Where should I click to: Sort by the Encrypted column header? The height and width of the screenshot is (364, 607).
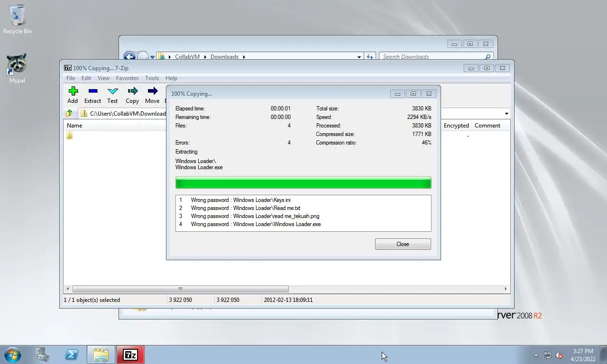456,126
